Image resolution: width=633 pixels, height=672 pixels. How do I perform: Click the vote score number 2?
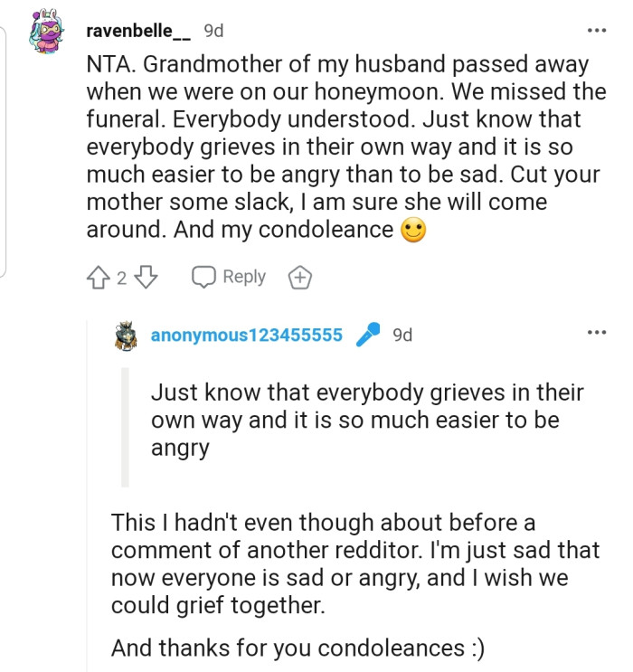click(x=122, y=278)
